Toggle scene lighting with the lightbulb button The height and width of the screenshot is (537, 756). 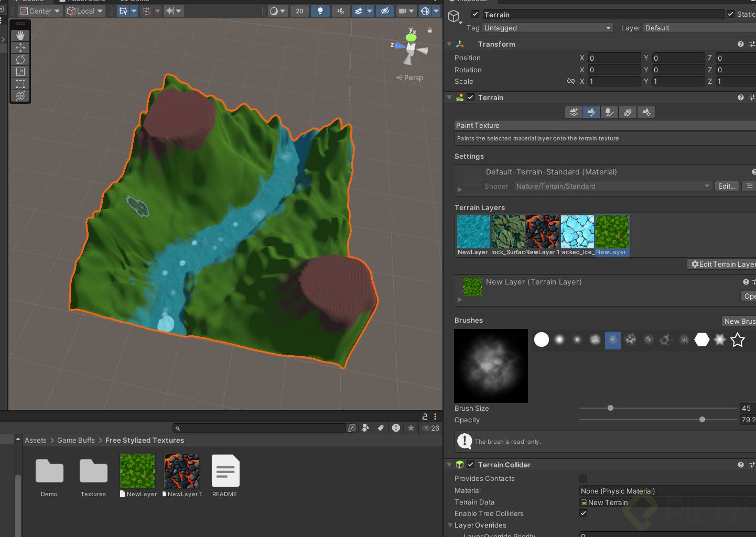pos(320,11)
